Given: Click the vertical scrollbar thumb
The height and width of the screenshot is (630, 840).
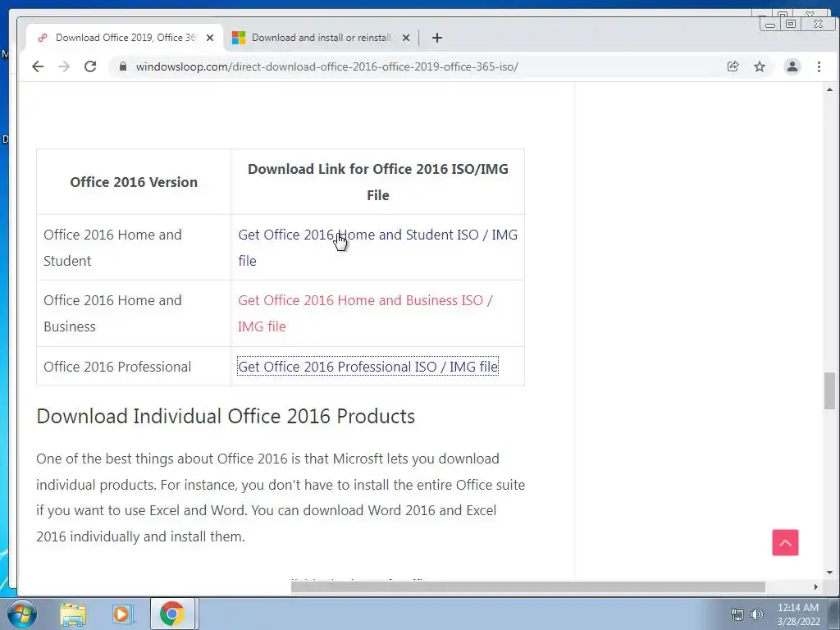Looking at the screenshot, I should coord(829,390).
